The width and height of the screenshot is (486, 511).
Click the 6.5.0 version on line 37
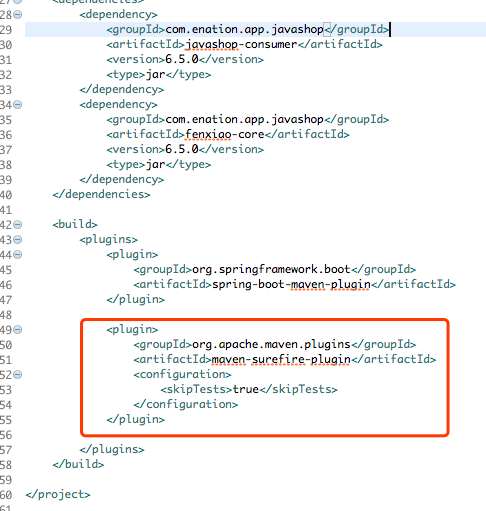pyautogui.click(x=182, y=149)
